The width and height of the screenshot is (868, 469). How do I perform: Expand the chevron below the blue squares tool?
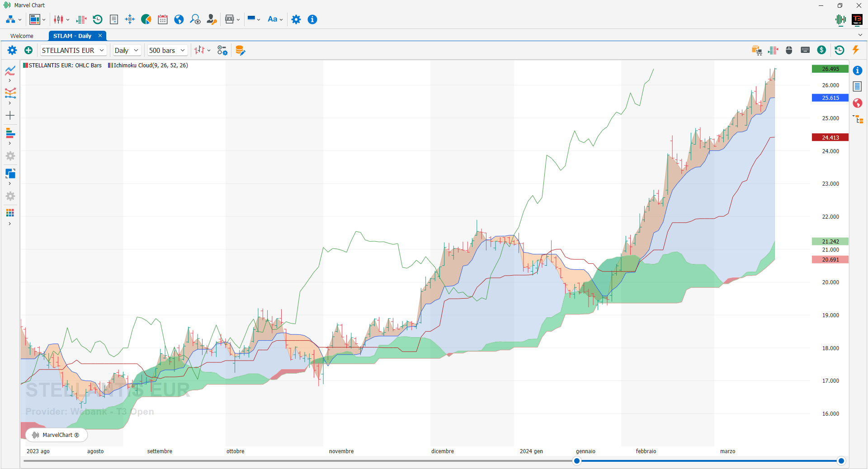pos(10,184)
